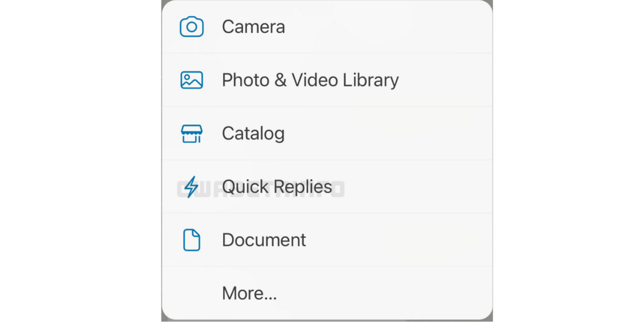Open the camera via its blue outline icon
This screenshot has width=644, height=322.
click(191, 26)
